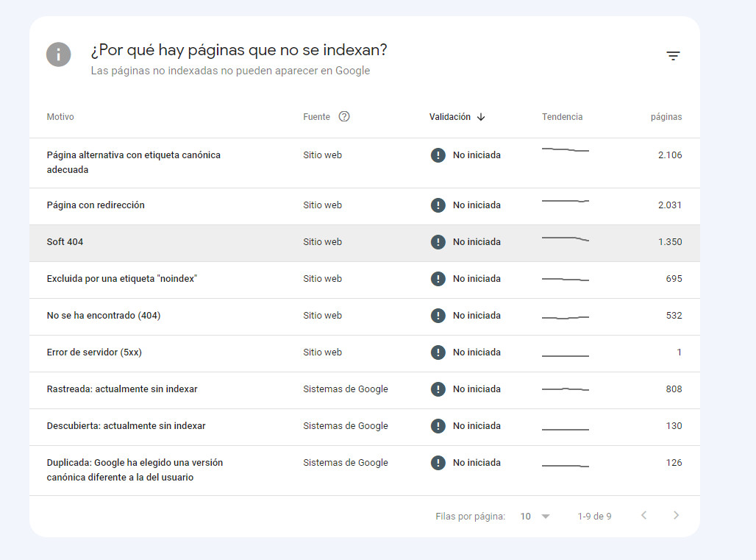756x560 pixels.
Task: Click the help icon next to Fuente
Action: (344, 116)
